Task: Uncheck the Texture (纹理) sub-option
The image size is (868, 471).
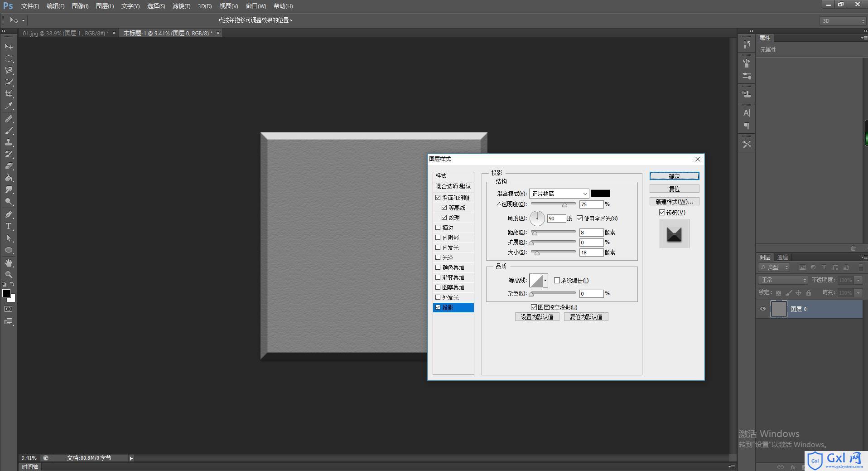Action: [x=444, y=218]
